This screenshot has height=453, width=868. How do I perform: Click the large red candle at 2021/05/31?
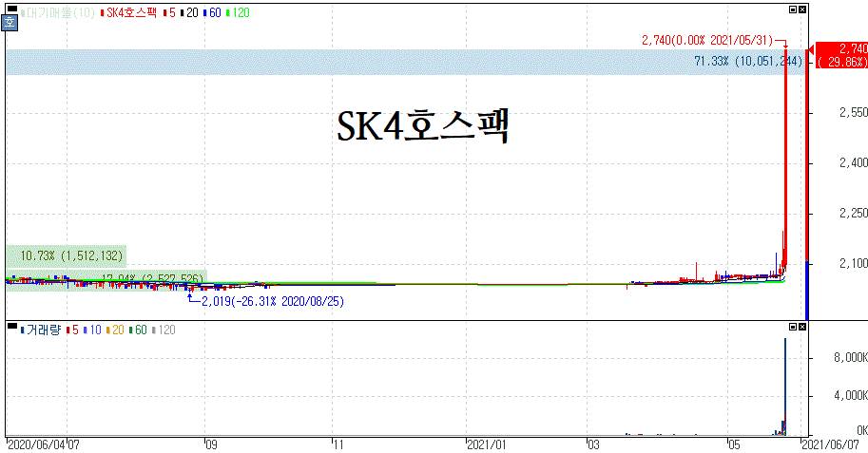[785, 157]
